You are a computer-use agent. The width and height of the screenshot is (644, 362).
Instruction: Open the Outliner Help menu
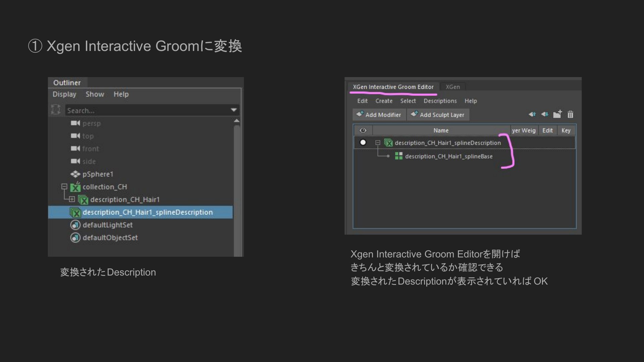click(x=121, y=94)
